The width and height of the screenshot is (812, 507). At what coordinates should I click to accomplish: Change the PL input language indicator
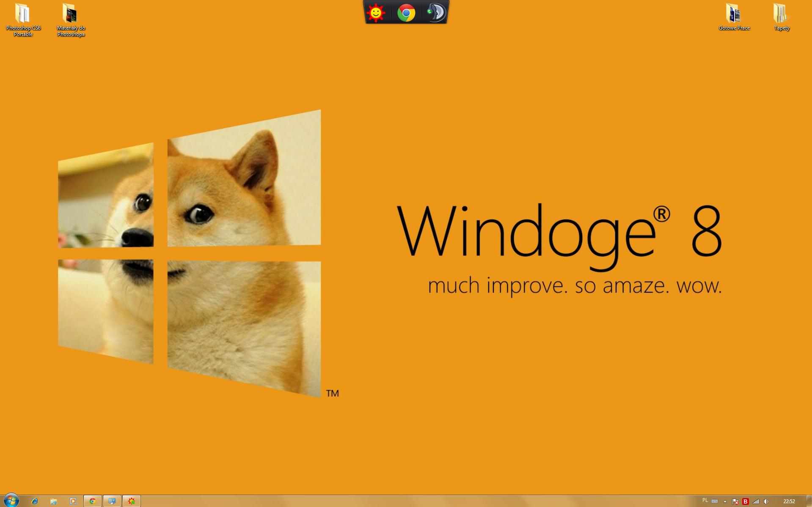705,501
